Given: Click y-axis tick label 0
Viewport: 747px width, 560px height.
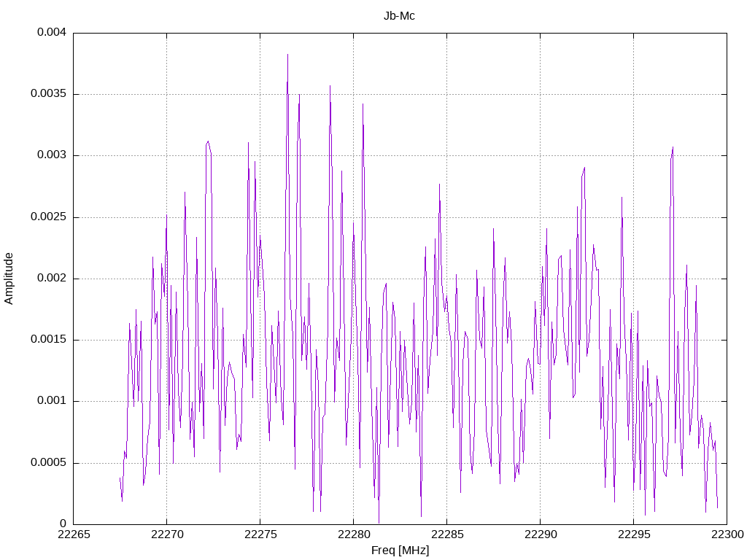Looking at the screenshot, I should point(63,524).
